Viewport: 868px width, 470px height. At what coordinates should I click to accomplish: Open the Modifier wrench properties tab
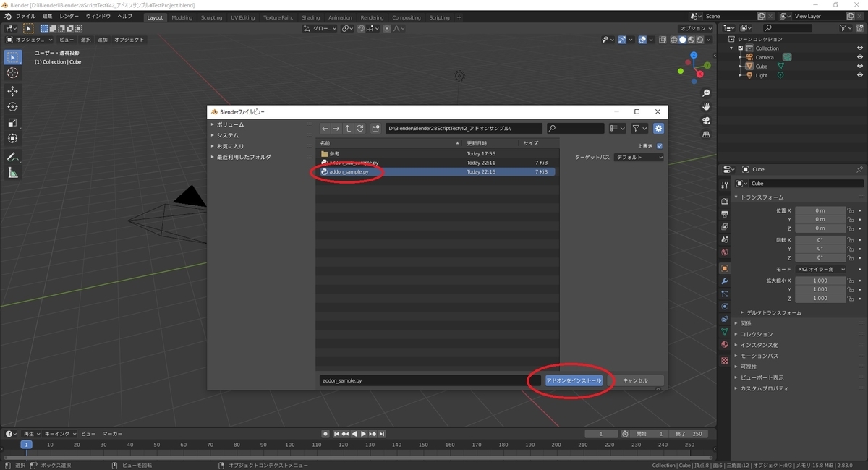coord(724,281)
